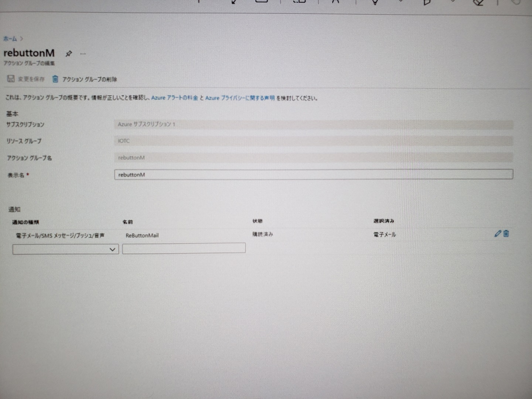The height and width of the screenshot is (399, 532).
Task: Select 電子メール/SMS メッセージ/プッシュ/音声 cell
Action: (x=60, y=235)
